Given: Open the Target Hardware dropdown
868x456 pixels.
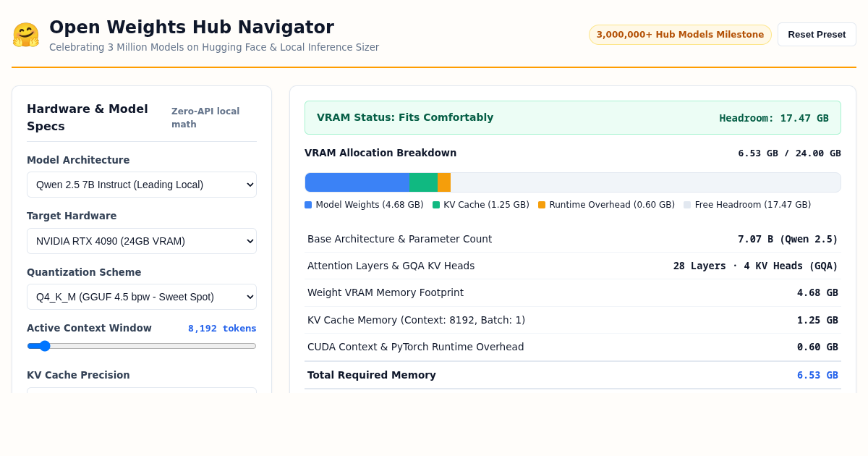Looking at the screenshot, I should tap(142, 241).
